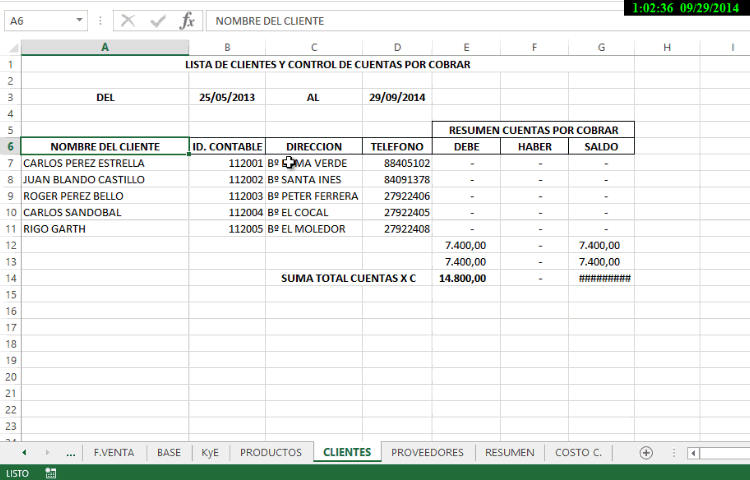Click ID cell 112003
The height and width of the screenshot is (480, 750).
(x=227, y=196)
